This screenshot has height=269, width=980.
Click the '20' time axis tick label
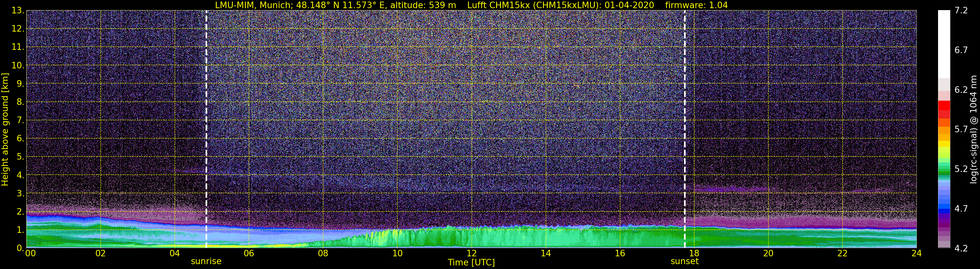click(x=768, y=253)
